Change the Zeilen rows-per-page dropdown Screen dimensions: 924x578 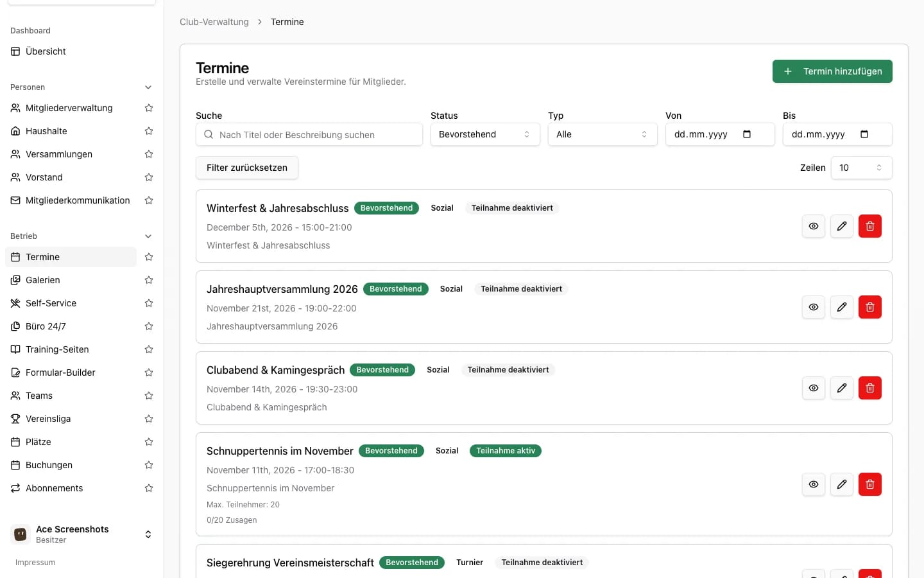click(x=861, y=168)
